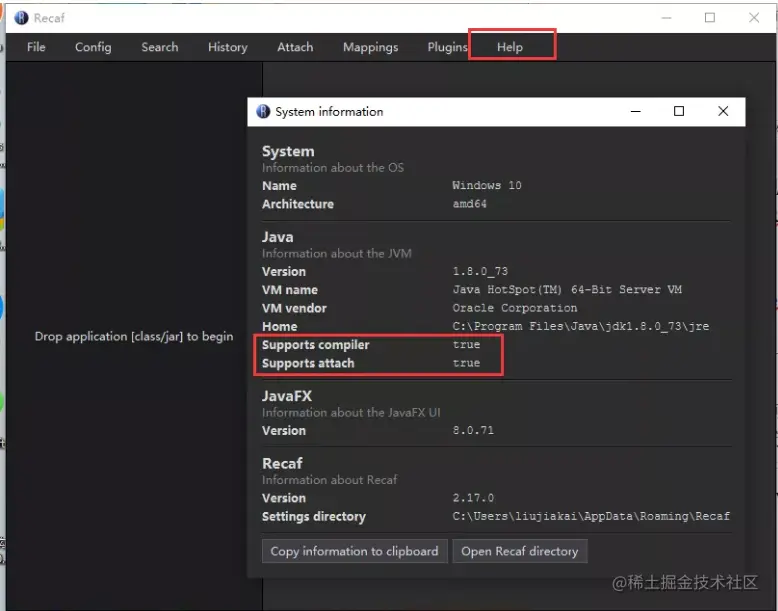The height and width of the screenshot is (611, 778).
Task: Open the Plugins menu
Action: (448, 47)
